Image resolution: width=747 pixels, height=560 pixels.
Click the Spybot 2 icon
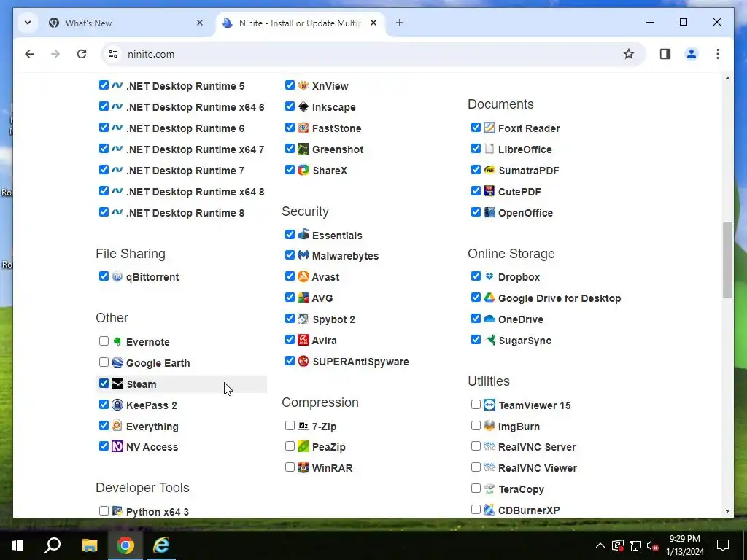[303, 319]
